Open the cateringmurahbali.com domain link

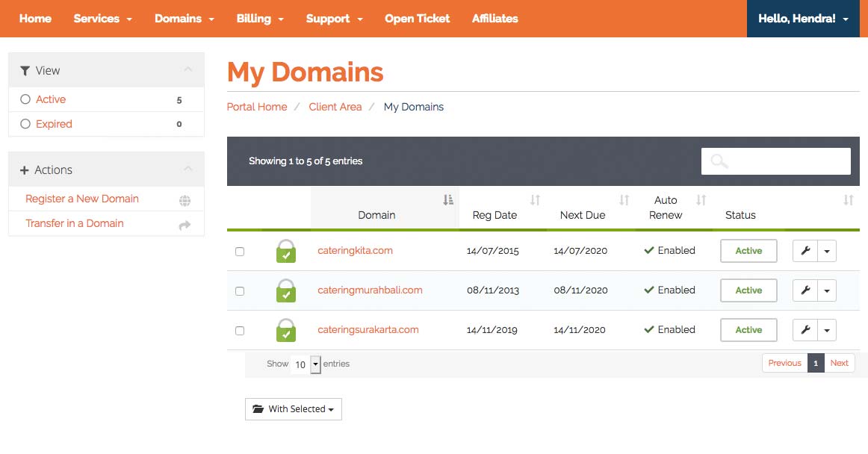[370, 290]
